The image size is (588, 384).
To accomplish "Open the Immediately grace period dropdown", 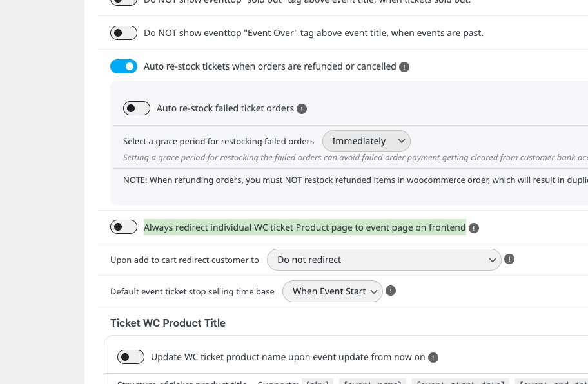I will (366, 141).
